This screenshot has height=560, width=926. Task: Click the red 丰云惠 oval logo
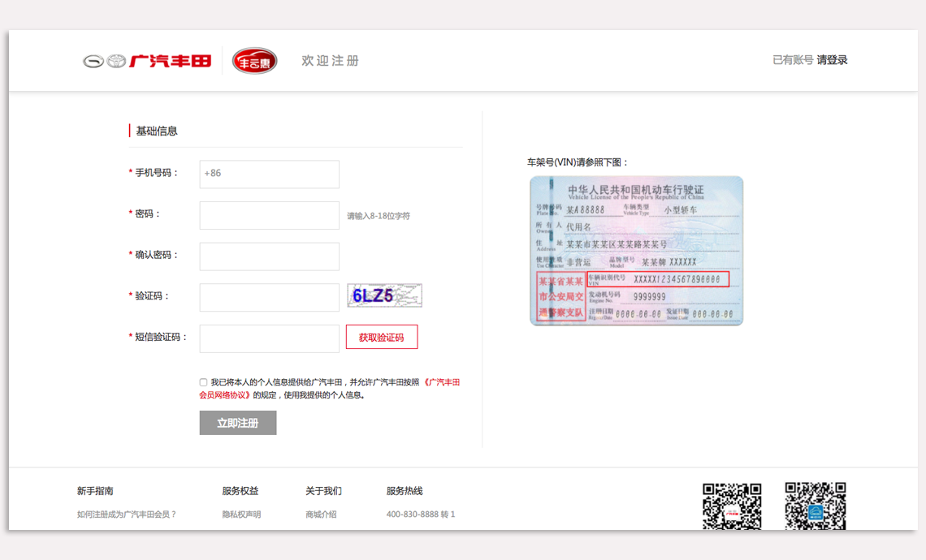click(254, 61)
